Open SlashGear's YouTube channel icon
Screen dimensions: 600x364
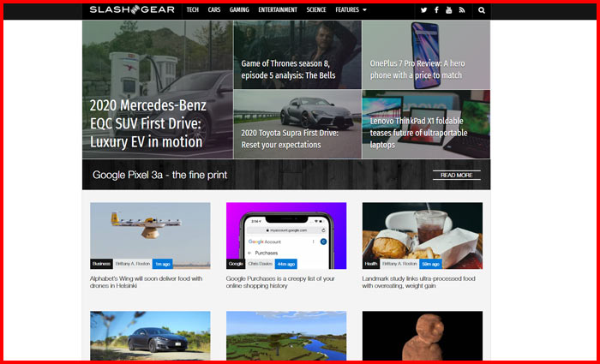pos(449,10)
